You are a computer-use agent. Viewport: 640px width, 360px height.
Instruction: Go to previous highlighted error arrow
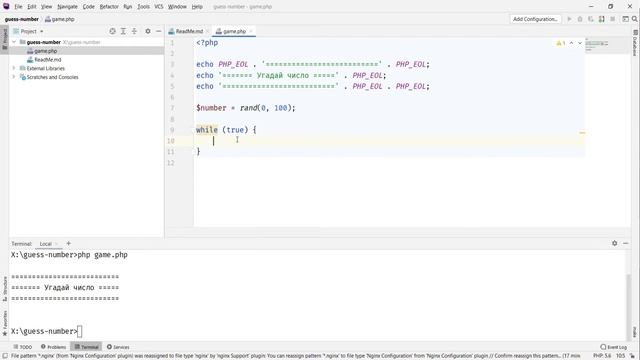pyautogui.click(x=571, y=43)
